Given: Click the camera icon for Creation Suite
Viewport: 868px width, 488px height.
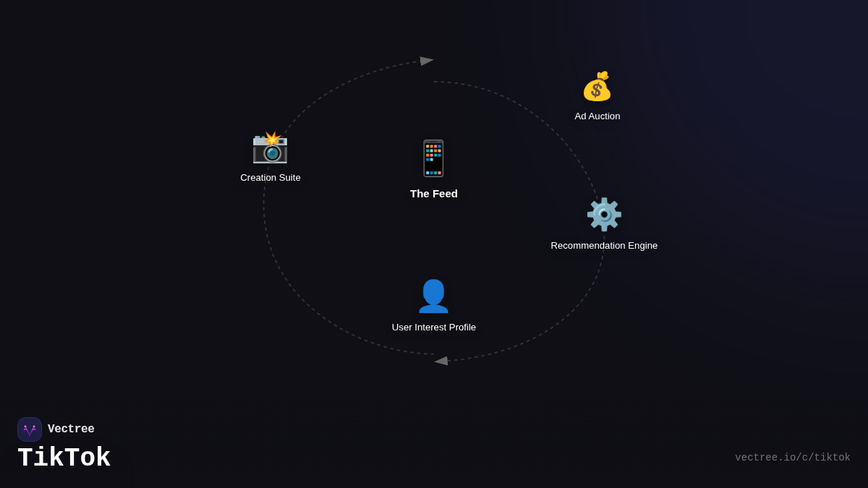Looking at the screenshot, I should click(270, 149).
